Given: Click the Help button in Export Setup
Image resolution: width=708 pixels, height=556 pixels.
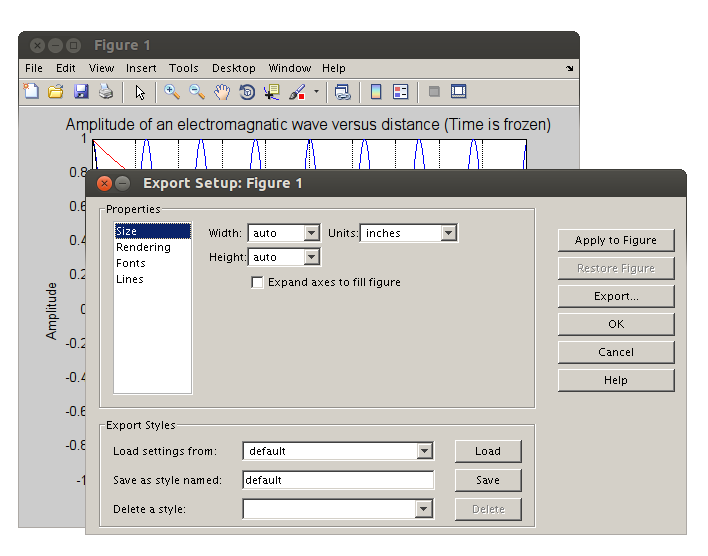Looking at the screenshot, I should (x=616, y=380).
